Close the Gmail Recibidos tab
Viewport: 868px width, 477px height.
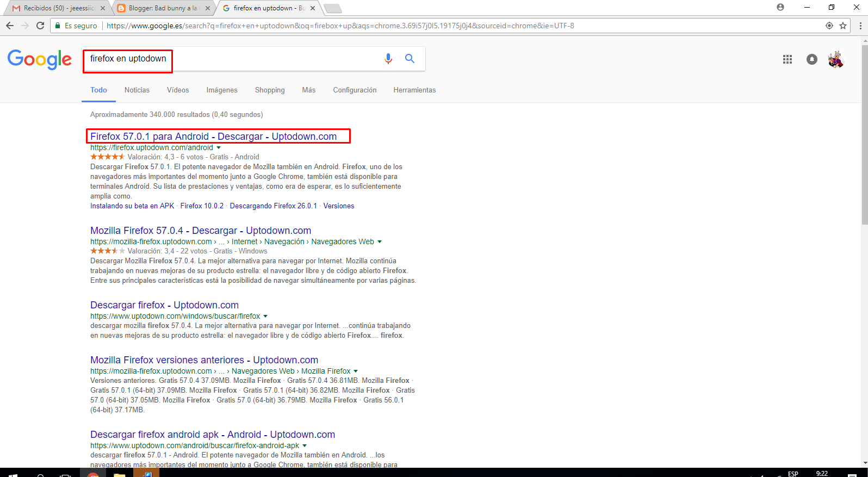tap(103, 8)
